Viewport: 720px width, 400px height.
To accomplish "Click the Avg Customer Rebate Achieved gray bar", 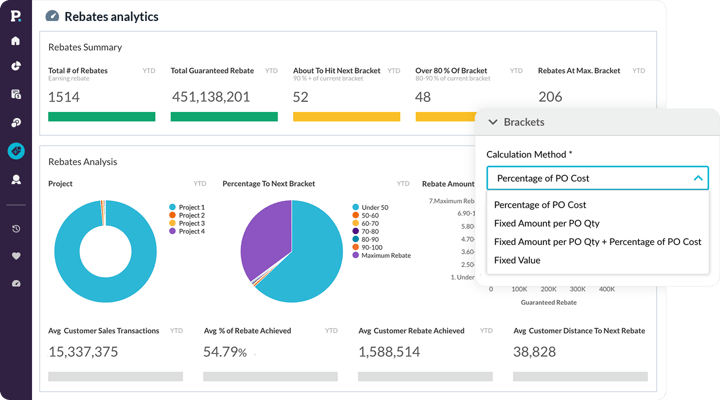I will [425, 377].
